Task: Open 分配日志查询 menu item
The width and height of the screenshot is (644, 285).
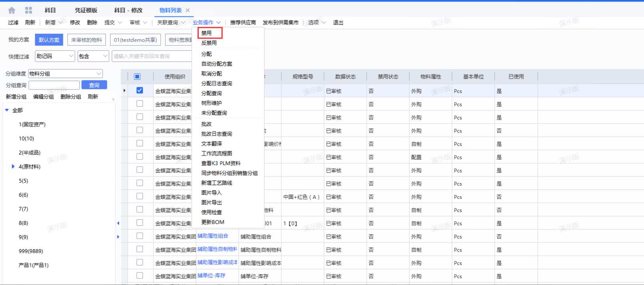Action: coord(217,83)
